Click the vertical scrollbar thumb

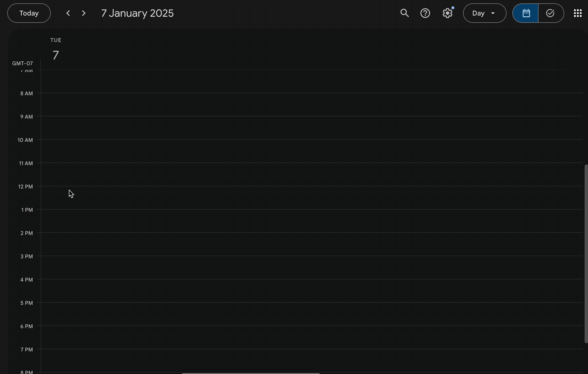[586, 254]
